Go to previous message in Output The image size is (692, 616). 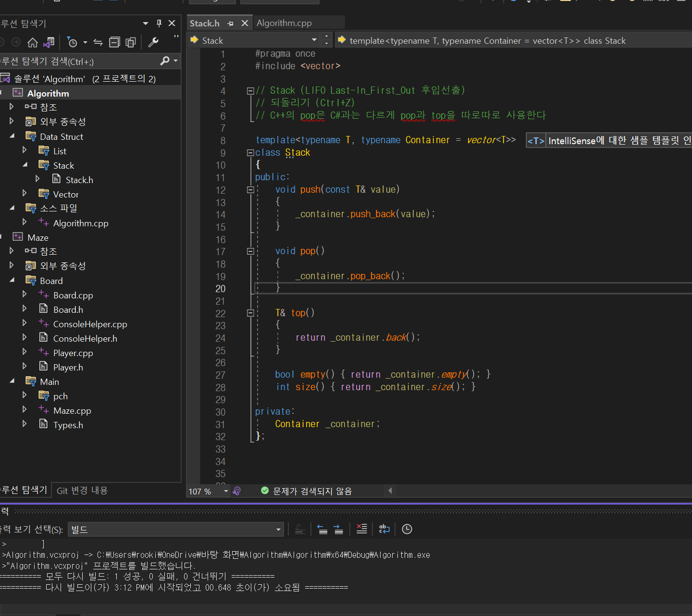click(x=322, y=529)
